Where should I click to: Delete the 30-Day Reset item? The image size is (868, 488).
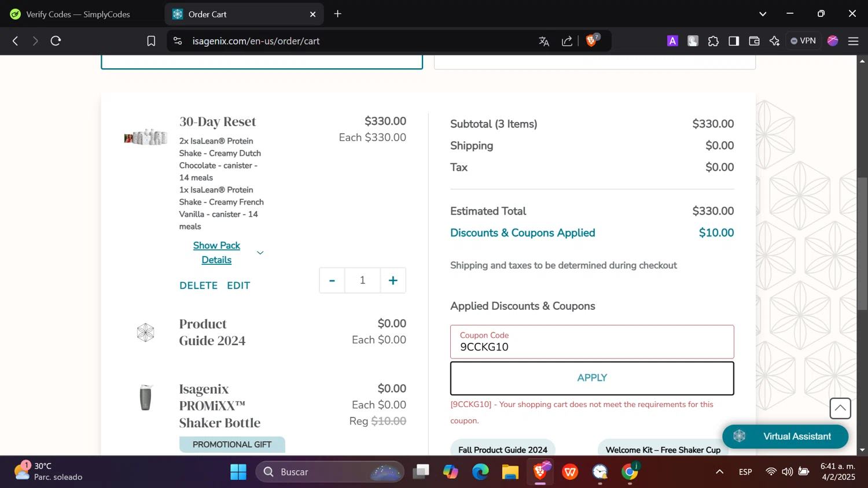coord(198,286)
